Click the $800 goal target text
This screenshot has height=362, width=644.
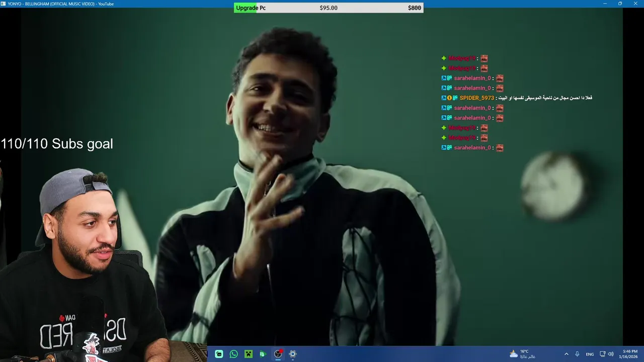(415, 8)
